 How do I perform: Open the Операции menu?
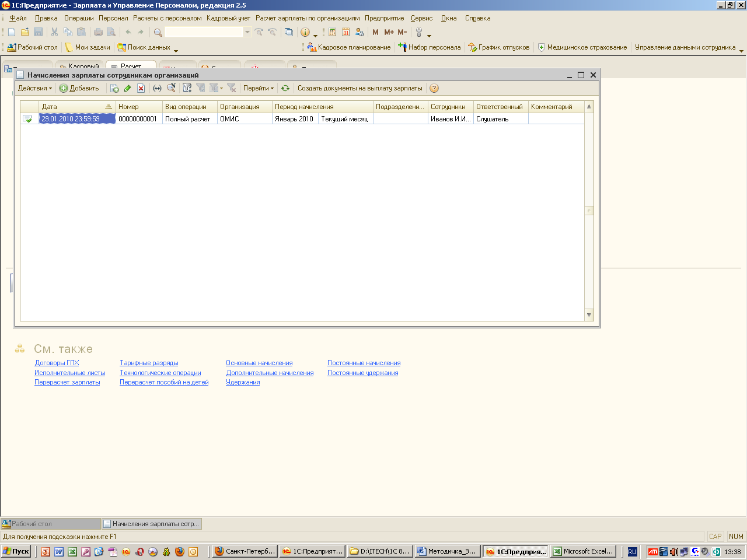79,18
